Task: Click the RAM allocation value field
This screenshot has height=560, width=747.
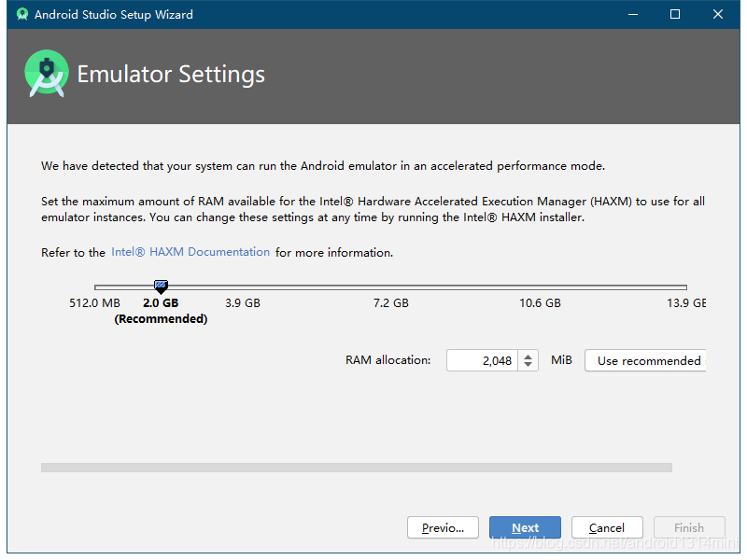Action: [x=482, y=360]
